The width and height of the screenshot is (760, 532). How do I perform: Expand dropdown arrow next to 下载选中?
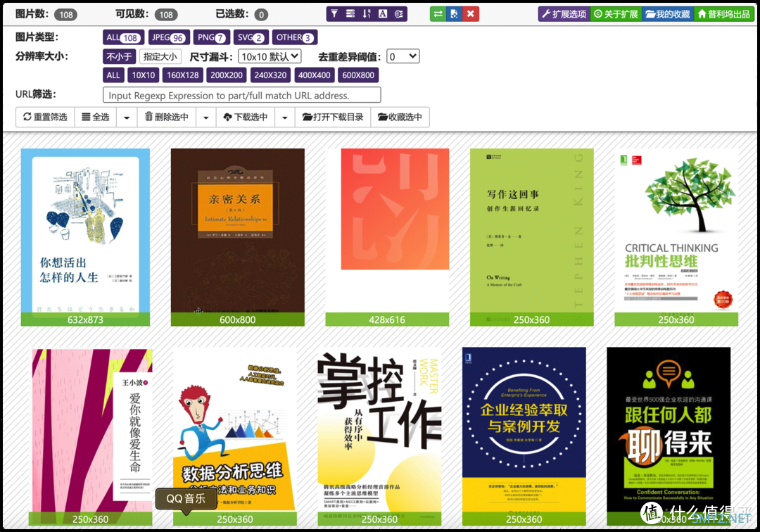tap(285, 117)
